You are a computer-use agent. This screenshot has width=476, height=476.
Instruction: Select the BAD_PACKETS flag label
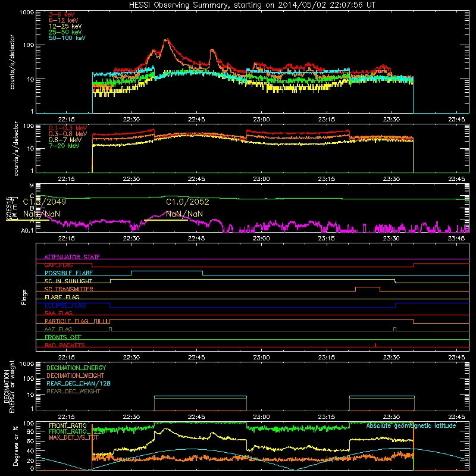(65, 346)
